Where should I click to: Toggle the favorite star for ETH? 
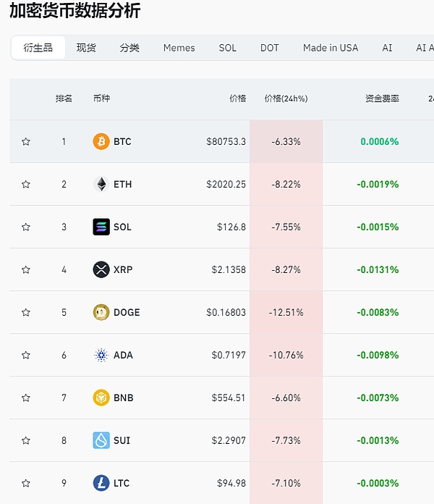(26, 185)
